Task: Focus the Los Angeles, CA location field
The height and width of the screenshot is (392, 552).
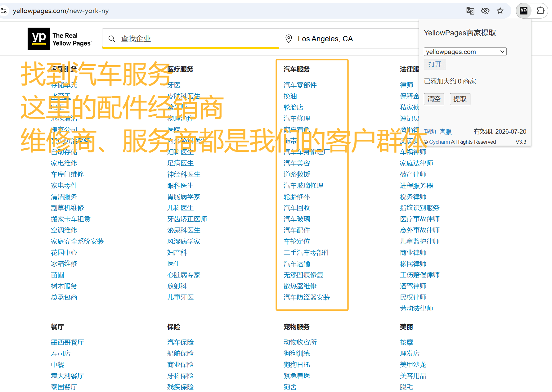Action: 349,39
